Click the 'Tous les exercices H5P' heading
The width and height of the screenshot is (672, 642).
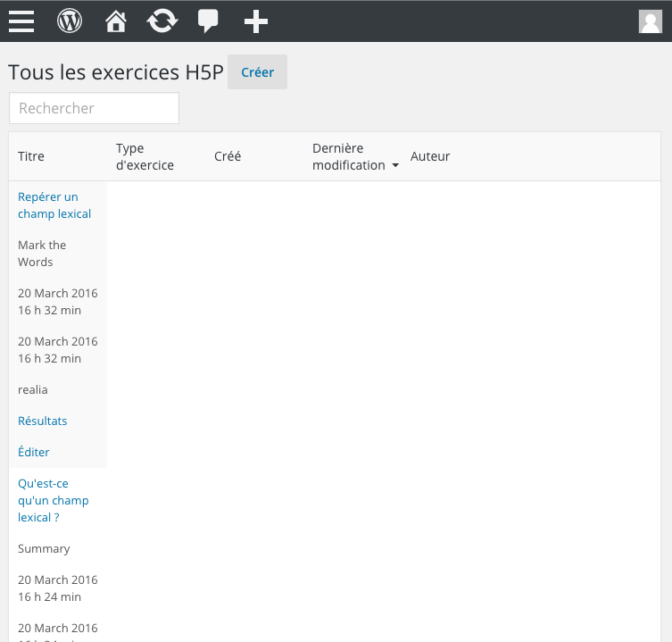[116, 72]
